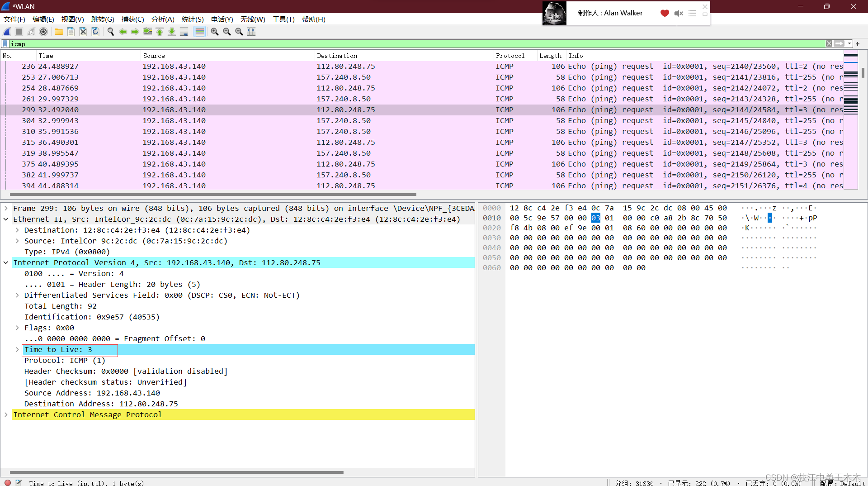Select packet number 236 row

pos(422,67)
